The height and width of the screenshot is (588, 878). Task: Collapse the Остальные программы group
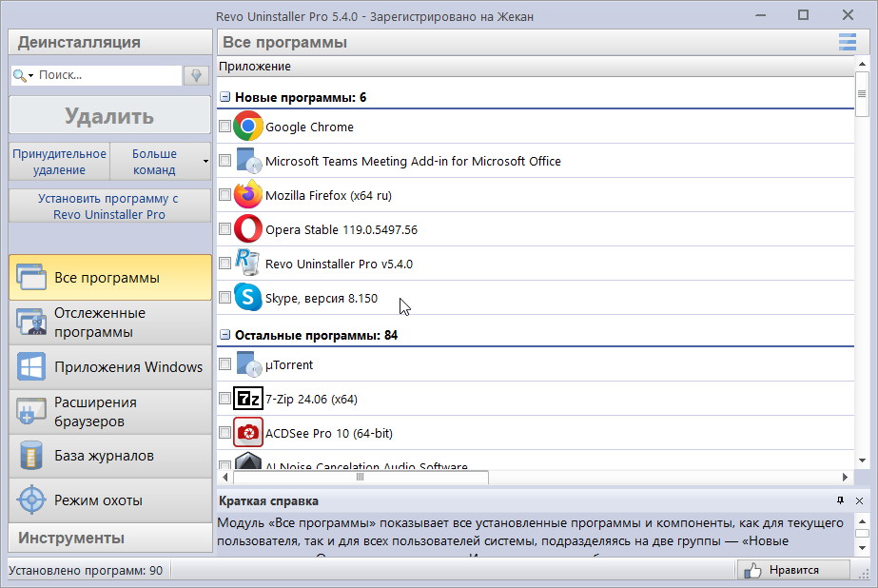point(224,335)
